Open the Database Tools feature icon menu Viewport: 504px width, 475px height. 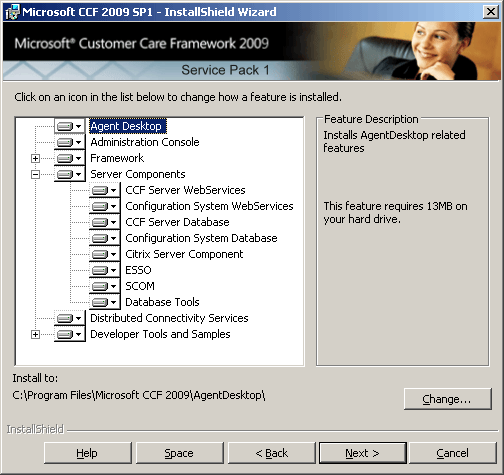tap(104, 302)
